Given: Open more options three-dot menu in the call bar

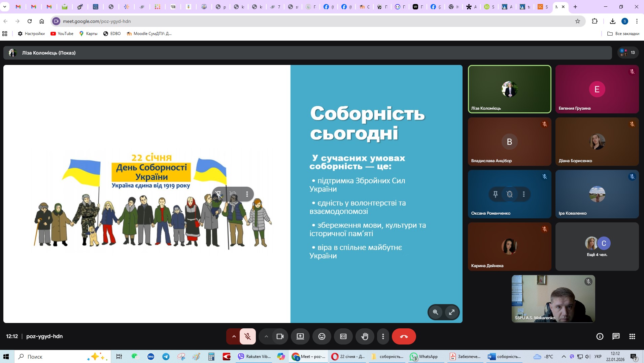Looking at the screenshot, I should tap(383, 336).
